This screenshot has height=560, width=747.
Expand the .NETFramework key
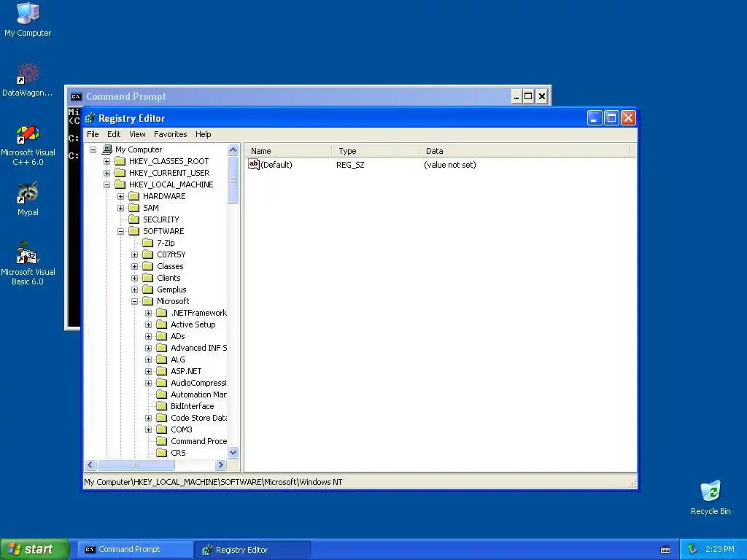coord(148,313)
